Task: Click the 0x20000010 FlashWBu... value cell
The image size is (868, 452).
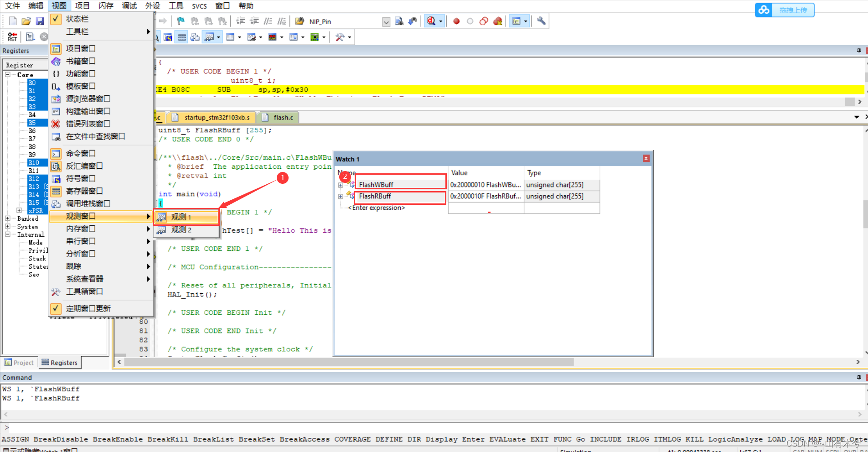Action: point(486,185)
